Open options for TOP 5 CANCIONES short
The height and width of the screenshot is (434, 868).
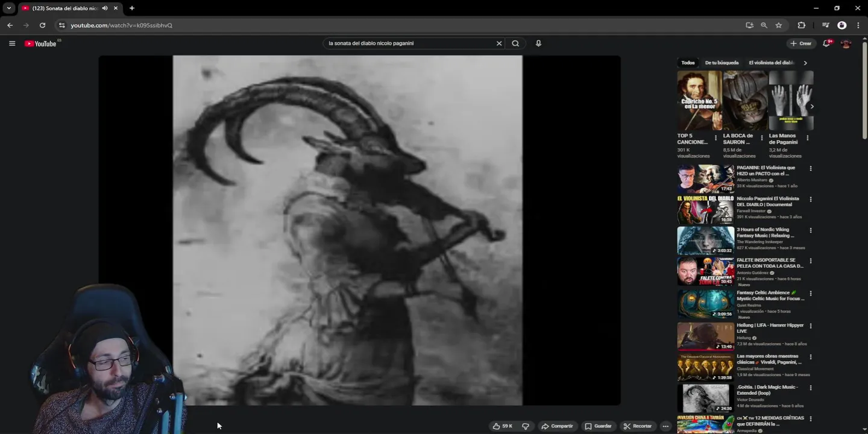click(x=715, y=138)
